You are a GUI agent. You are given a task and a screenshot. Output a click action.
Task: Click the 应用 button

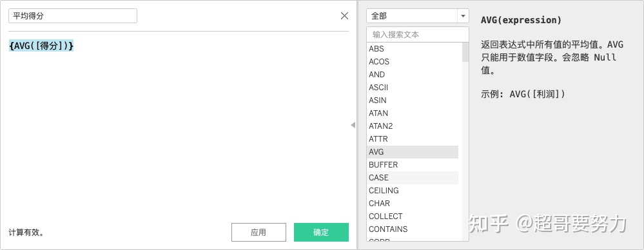(x=259, y=233)
